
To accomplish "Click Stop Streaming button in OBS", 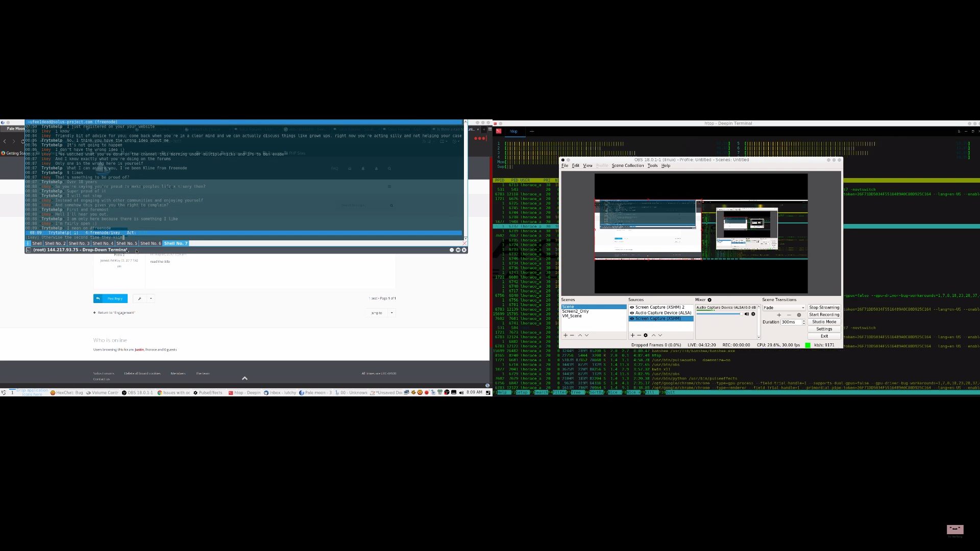I will point(824,308).
